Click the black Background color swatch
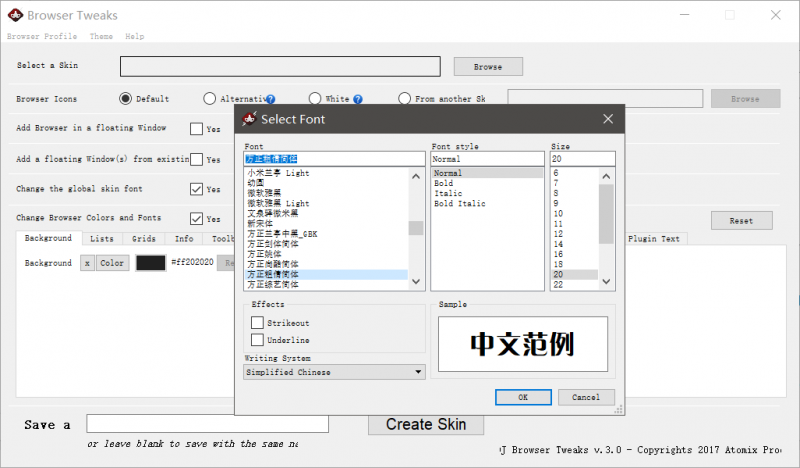The height and width of the screenshot is (468, 800). (x=151, y=263)
